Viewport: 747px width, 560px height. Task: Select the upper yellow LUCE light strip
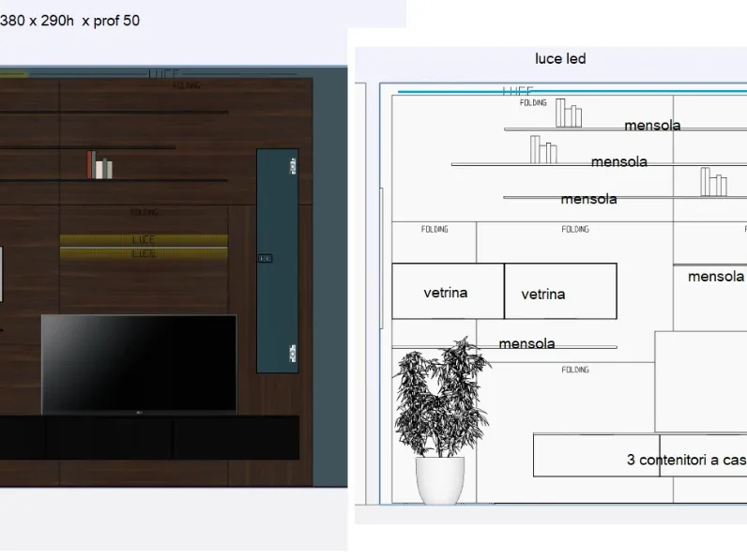[x=144, y=239]
